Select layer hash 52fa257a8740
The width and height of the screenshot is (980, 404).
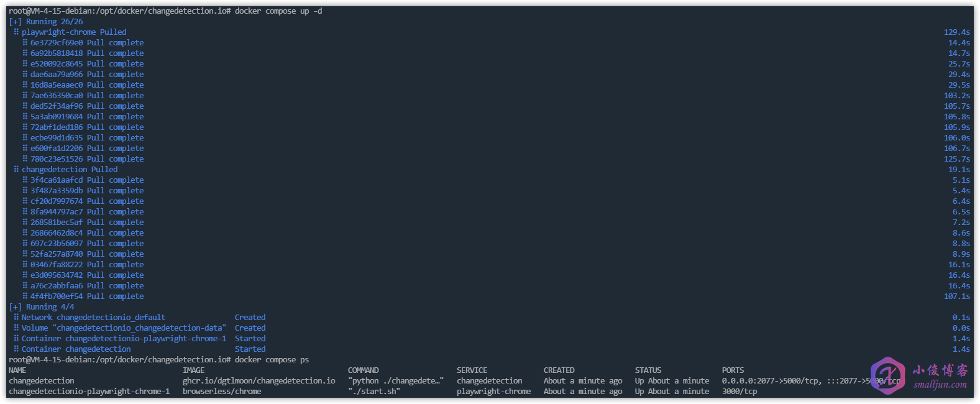(57, 254)
